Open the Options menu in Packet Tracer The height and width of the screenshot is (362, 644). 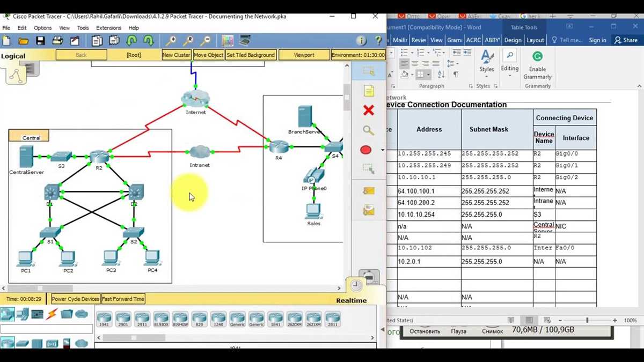coord(43,28)
